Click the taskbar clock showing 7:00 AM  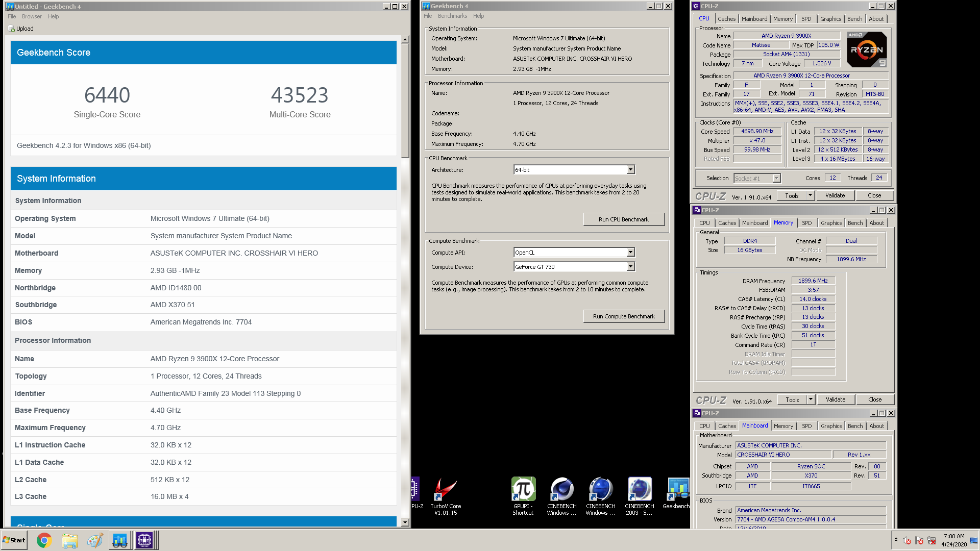click(x=953, y=540)
